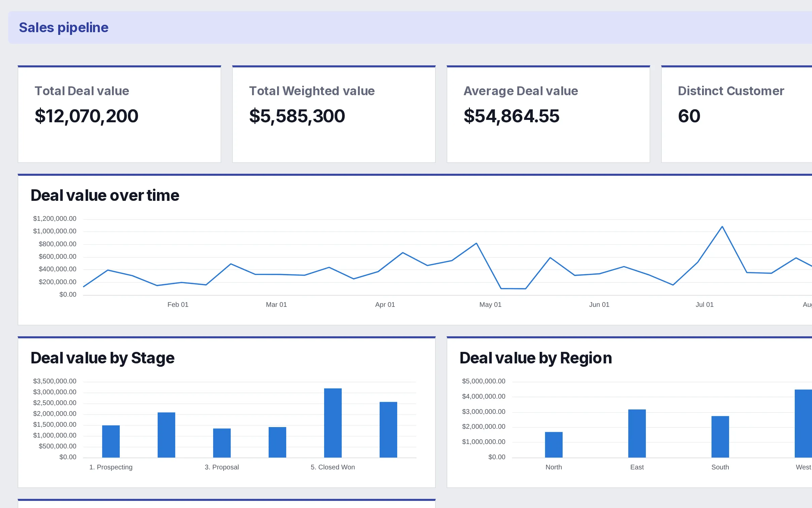Click the 3. Proposal stage bar
Viewport: 812px width, 508px height.
tap(222, 443)
